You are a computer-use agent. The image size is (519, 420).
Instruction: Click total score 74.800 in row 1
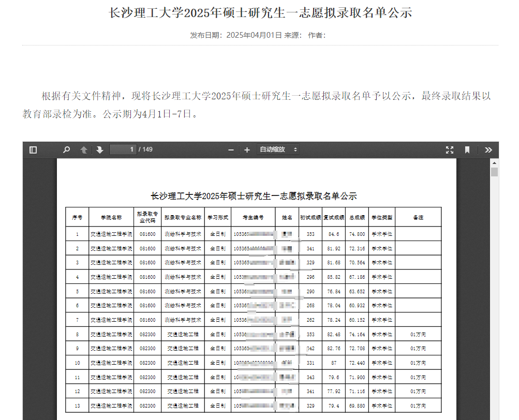[x=357, y=234]
